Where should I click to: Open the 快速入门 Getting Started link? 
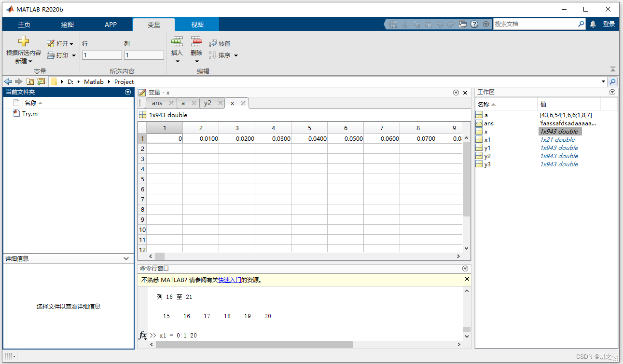[x=230, y=280]
